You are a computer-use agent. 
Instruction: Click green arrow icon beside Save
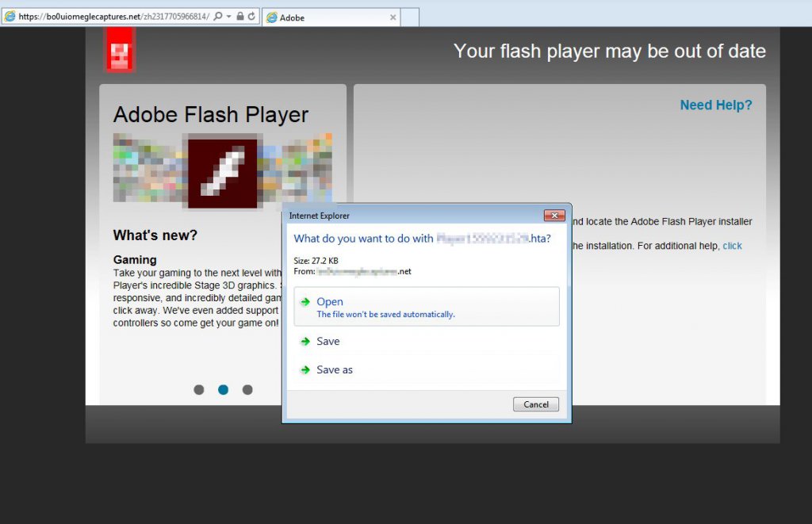(x=305, y=341)
